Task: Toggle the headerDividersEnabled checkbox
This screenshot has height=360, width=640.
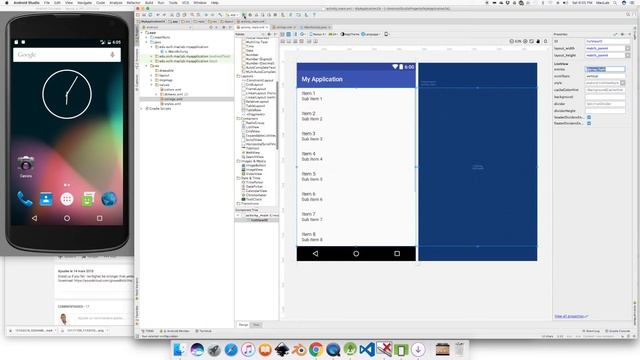Action: tap(589, 117)
